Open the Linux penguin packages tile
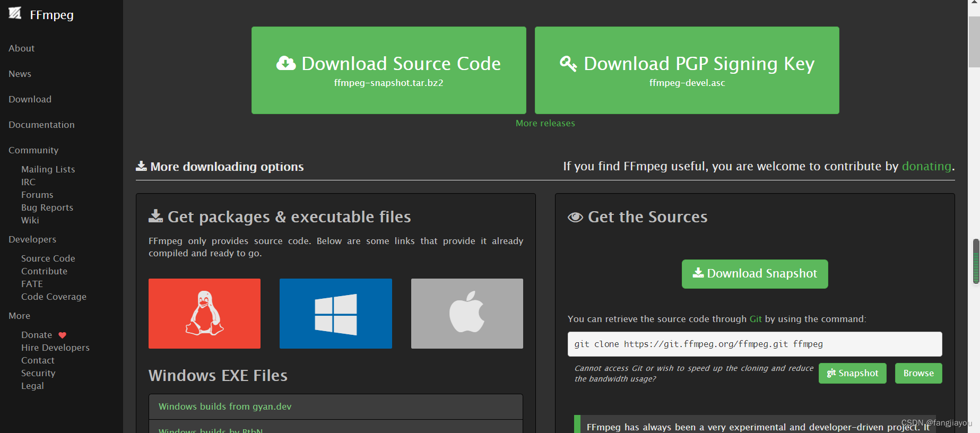The image size is (980, 433). click(x=204, y=314)
